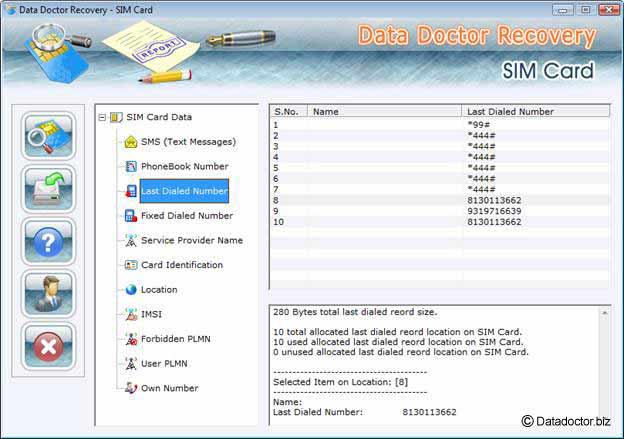Click the red X exit button
Screen dimensions: 624x439
coord(48,346)
